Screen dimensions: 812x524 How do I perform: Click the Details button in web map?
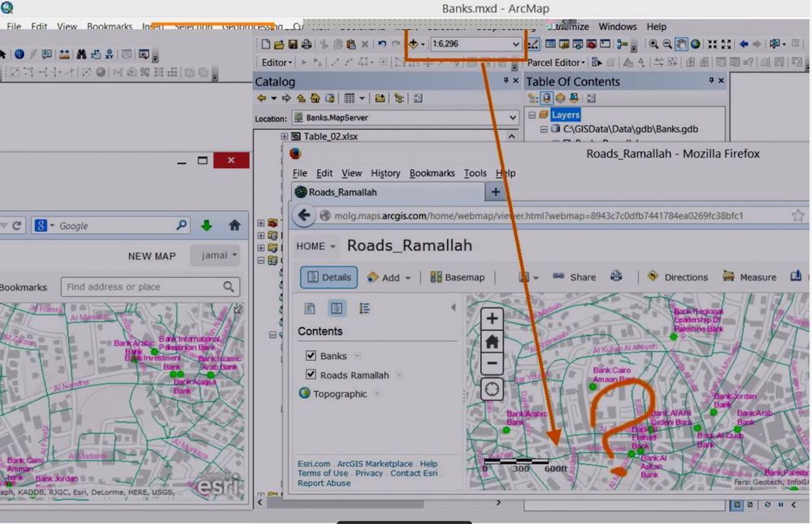[x=329, y=277]
